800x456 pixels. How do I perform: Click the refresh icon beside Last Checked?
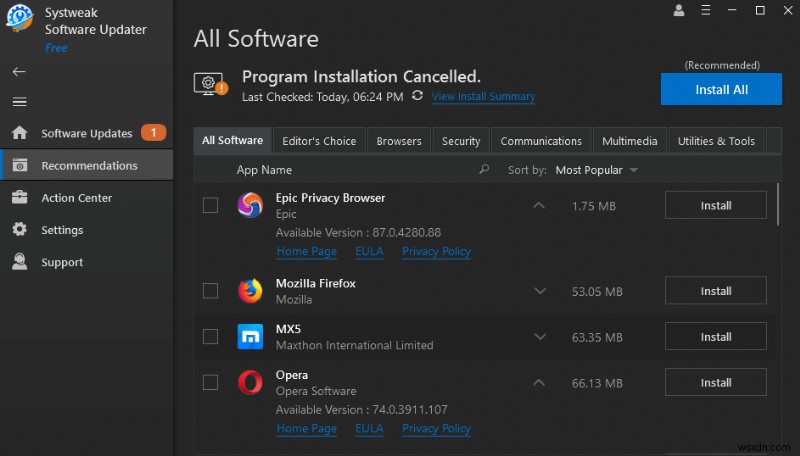coord(417,96)
